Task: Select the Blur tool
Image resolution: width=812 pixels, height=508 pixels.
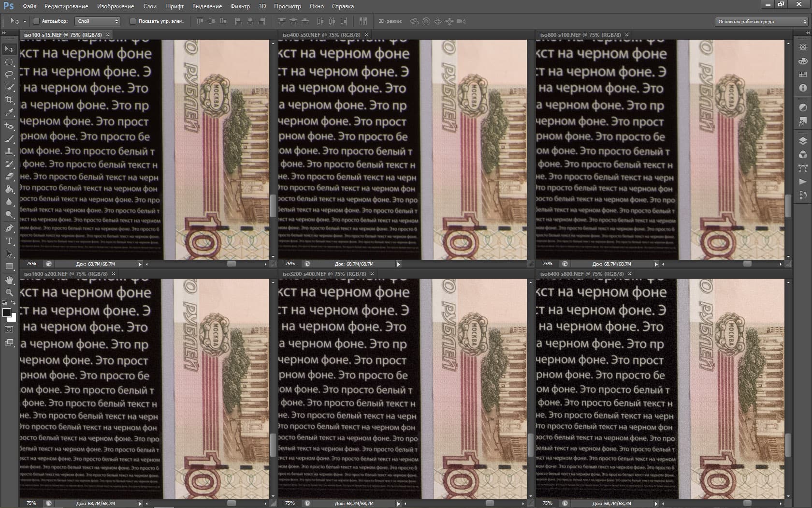Action: [9, 201]
